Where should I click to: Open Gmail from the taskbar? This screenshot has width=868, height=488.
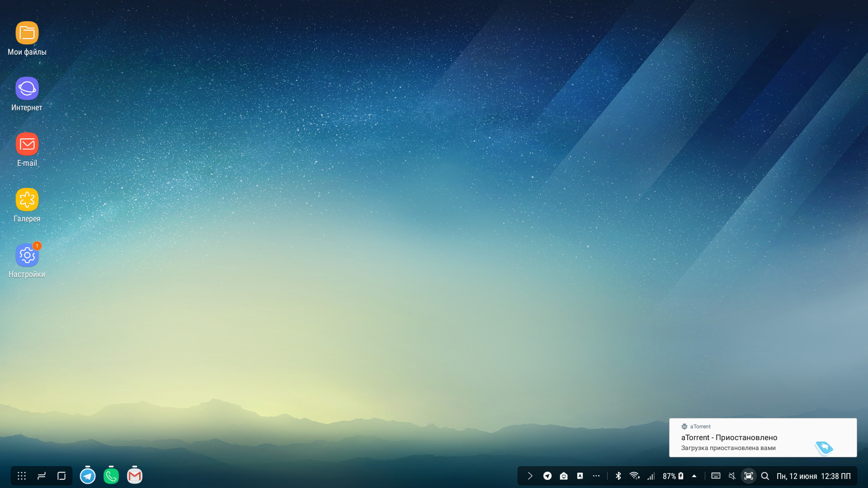[x=135, y=476]
